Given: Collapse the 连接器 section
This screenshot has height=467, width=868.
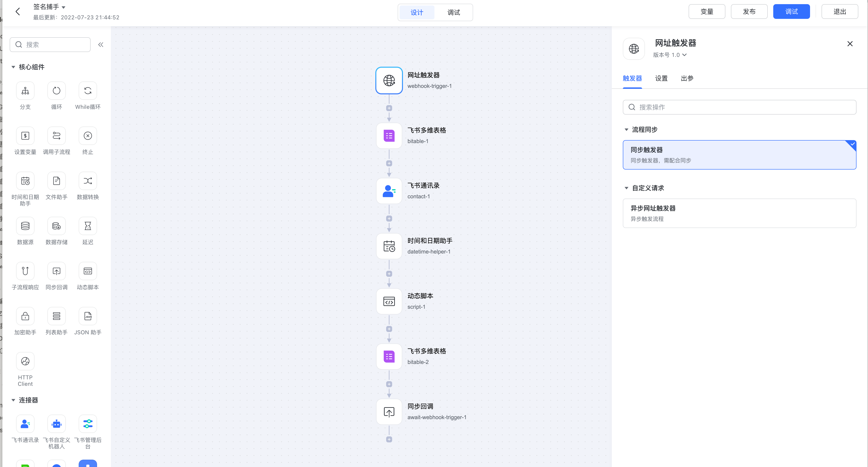Looking at the screenshot, I should click(14, 400).
